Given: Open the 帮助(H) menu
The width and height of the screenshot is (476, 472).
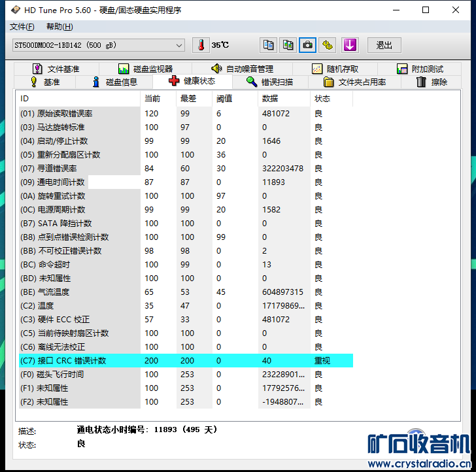Looking at the screenshot, I should pyautogui.click(x=59, y=27).
